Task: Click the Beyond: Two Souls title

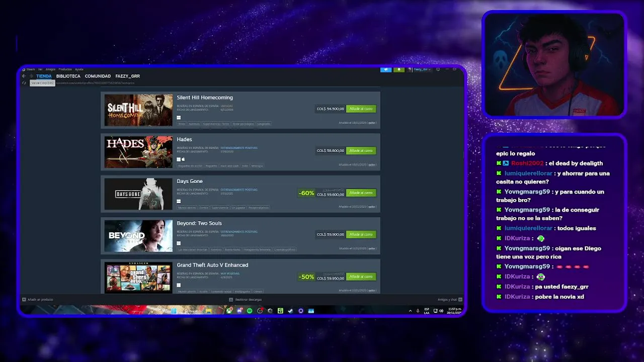Action: (199, 223)
